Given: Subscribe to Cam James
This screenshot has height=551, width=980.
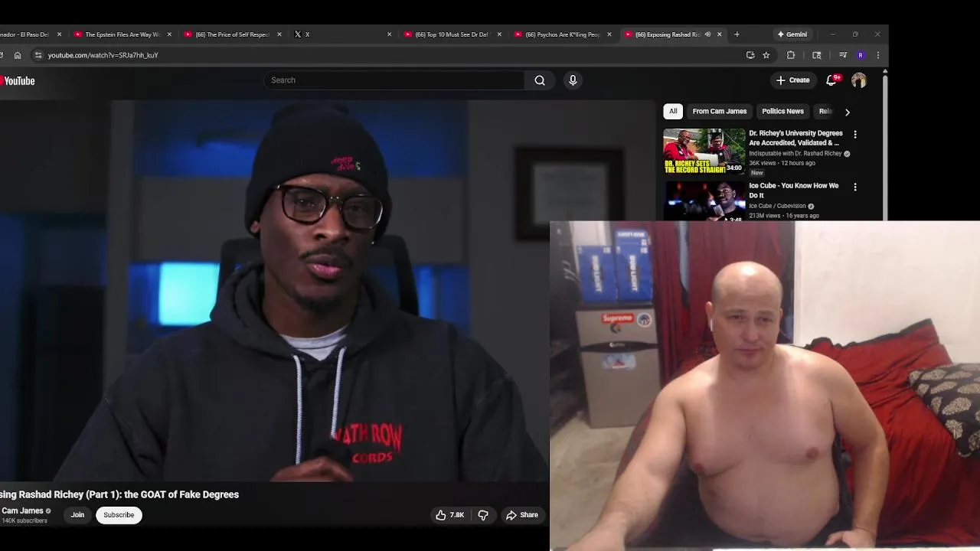Looking at the screenshot, I should 119,515.
